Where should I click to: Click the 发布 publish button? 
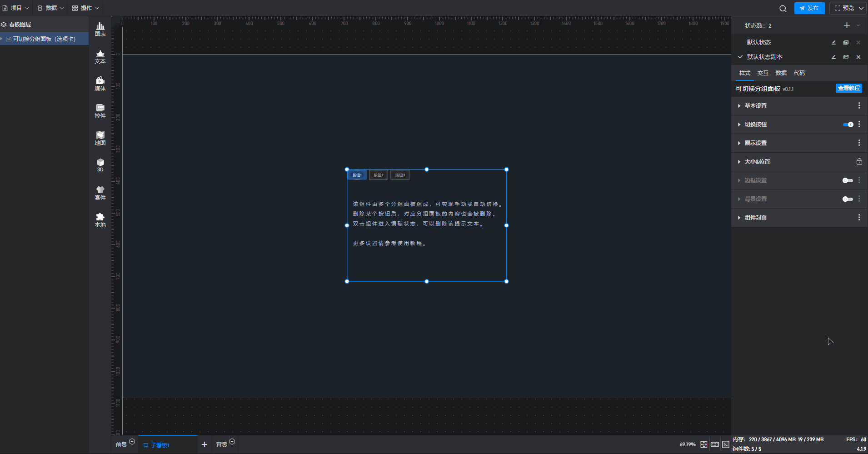pos(809,8)
